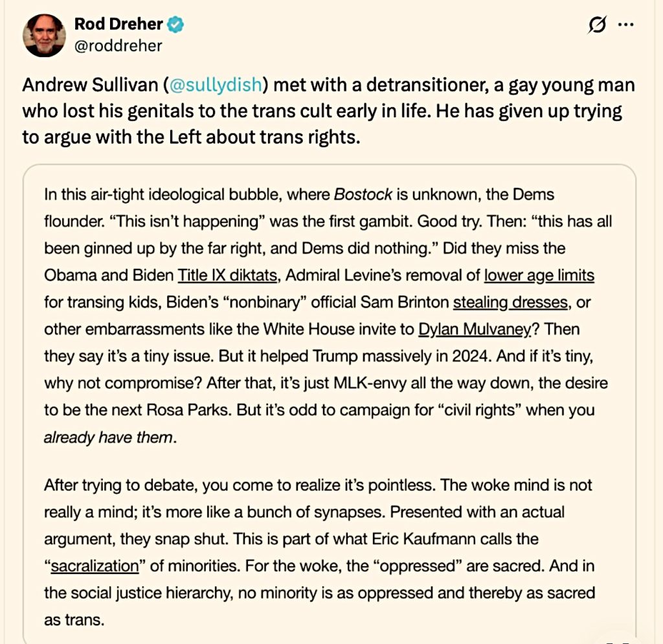Click the blue verified badge next to Rod Dreher
This screenshot has height=644, width=663.
click(x=176, y=25)
